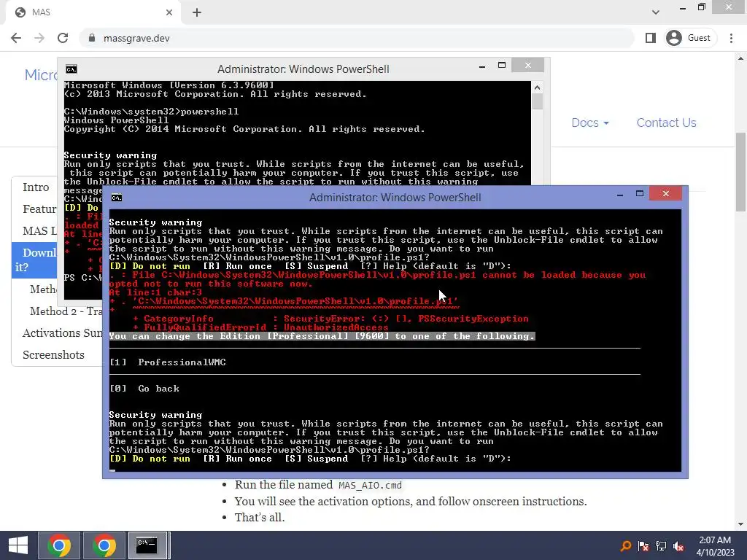
Task: Click the page scroll-down arrow
Action: (741, 524)
